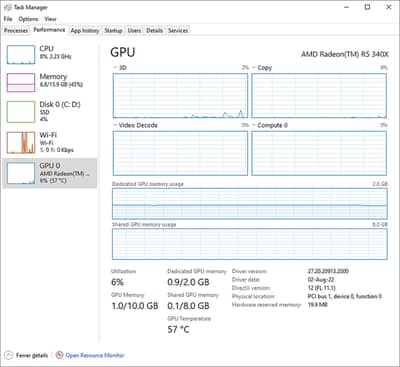Click the CPU mini graph thumbnail
The height and width of the screenshot is (367, 400).
pyautogui.click(x=21, y=55)
